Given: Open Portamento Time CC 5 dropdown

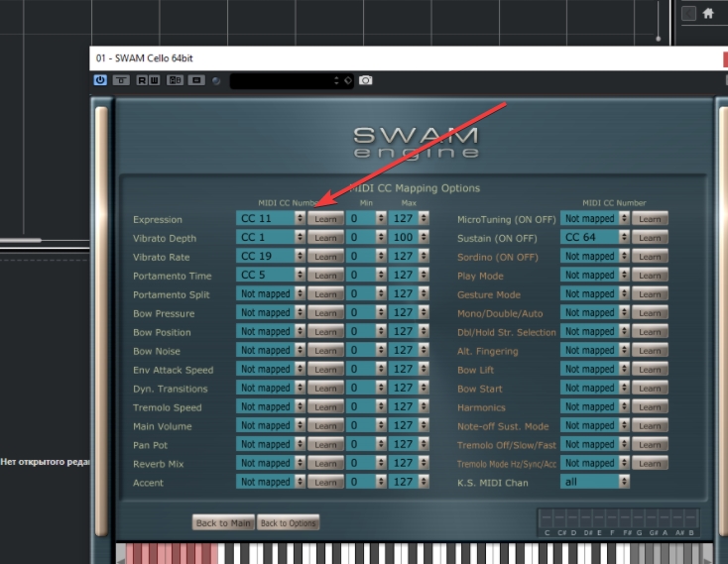Looking at the screenshot, I should tap(271, 275).
